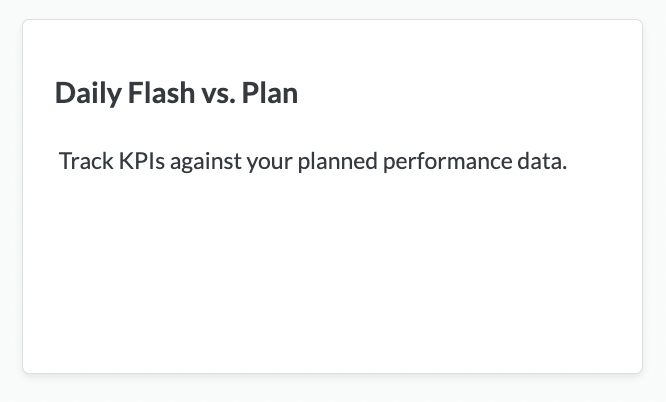Click the word "Track" in the description
Screen dimensions: 666x402
pos(84,161)
